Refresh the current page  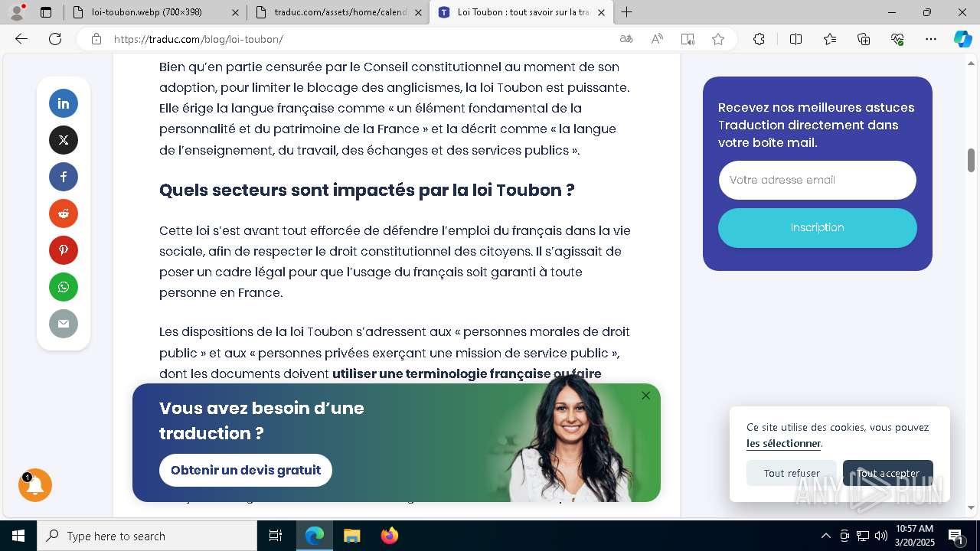pos(55,39)
